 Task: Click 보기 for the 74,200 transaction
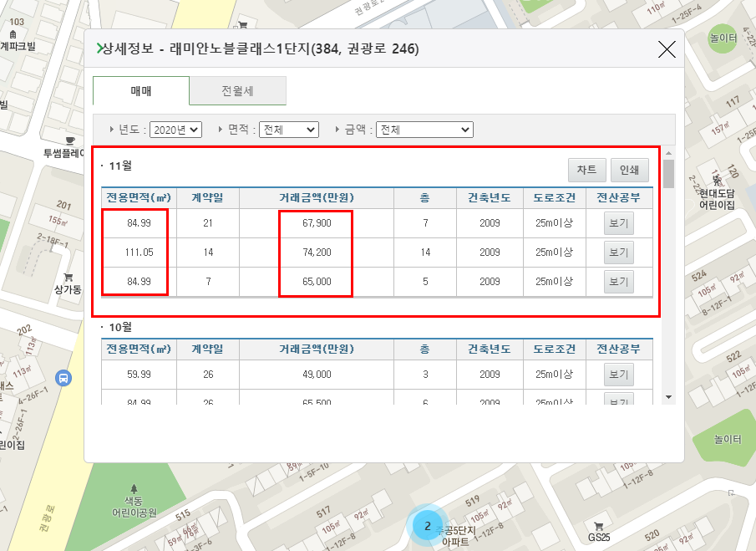pos(619,253)
